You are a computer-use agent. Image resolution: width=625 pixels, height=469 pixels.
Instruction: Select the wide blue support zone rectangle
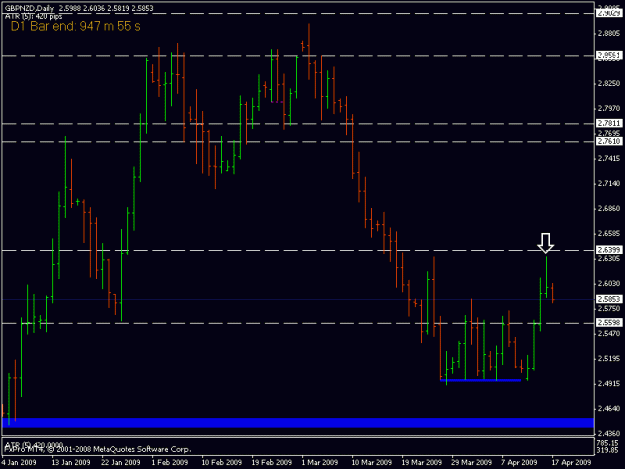298,423
